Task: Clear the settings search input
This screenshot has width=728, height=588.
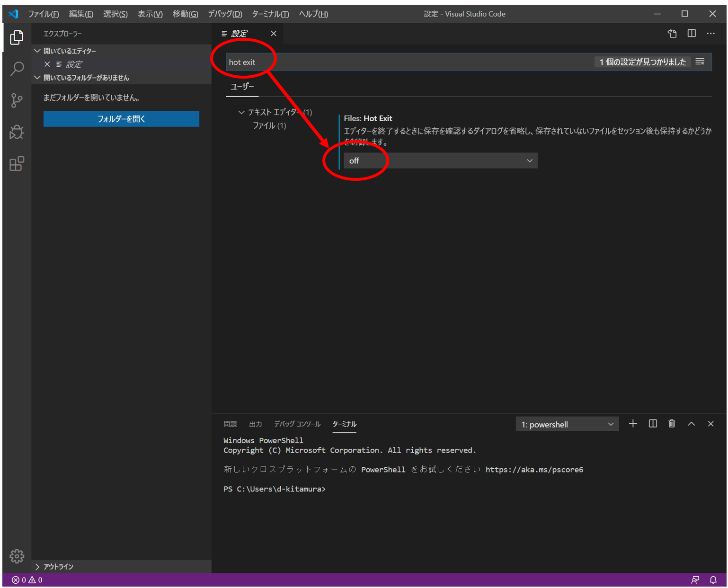Action: click(700, 62)
